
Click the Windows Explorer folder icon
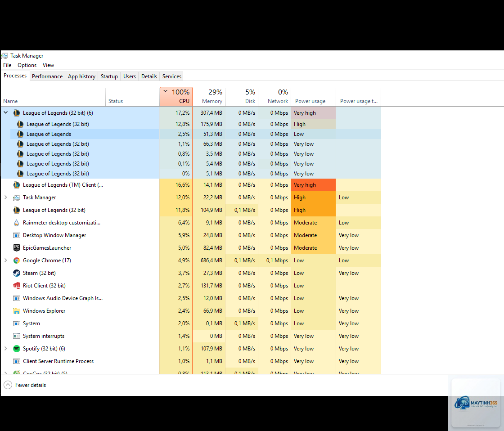click(x=17, y=311)
